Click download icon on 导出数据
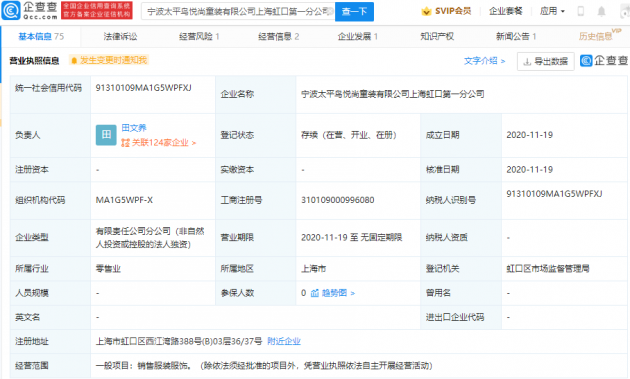The height and width of the screenshot is (379, 630). pos(527,61)
